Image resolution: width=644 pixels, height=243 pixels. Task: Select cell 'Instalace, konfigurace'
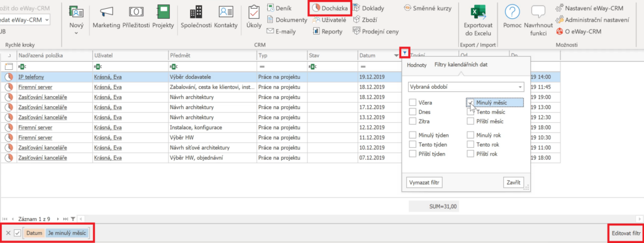click(x=213, y=127)
